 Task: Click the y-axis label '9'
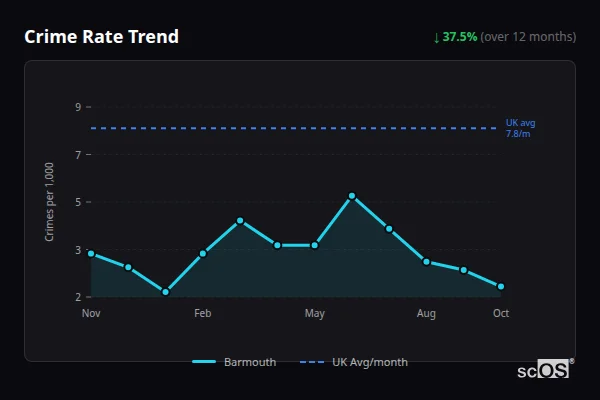pyautogui.click(x=78, y=107)
